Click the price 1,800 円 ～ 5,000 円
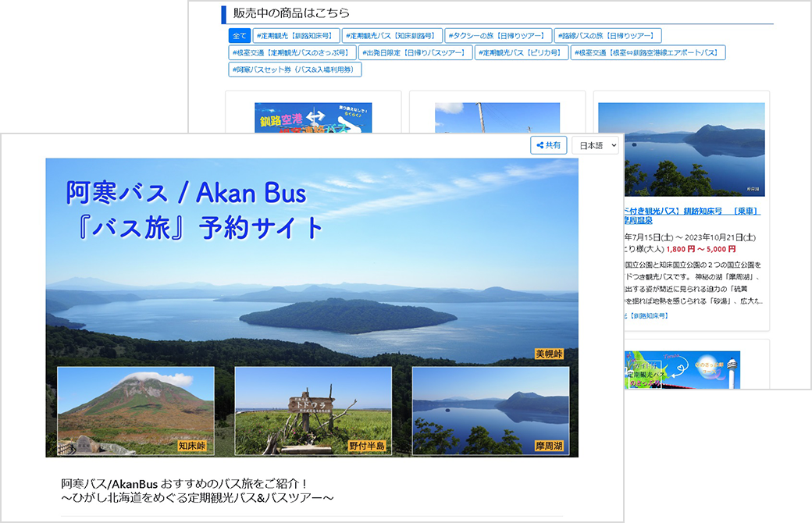 700,249
